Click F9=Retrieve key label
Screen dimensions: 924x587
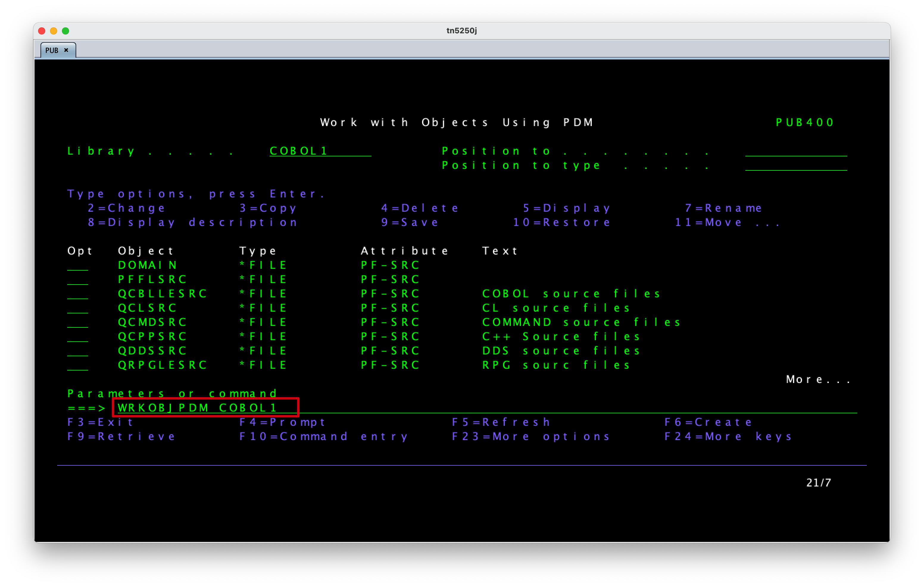tap(121, 436)
